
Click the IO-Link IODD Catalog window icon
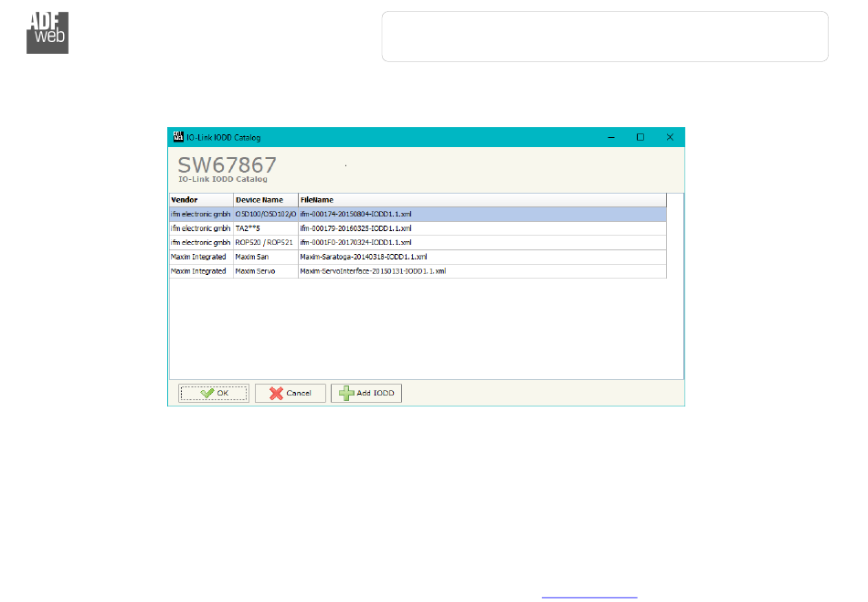(178, 137)
